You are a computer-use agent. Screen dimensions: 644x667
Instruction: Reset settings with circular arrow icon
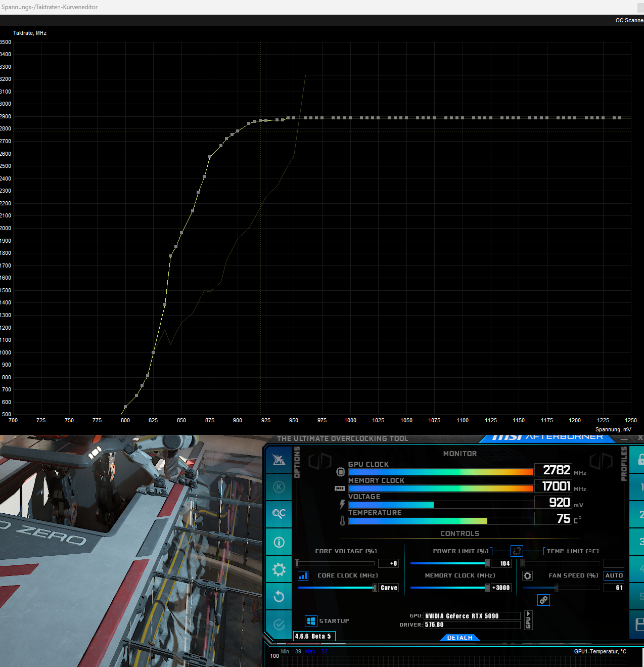click(279, 597)
